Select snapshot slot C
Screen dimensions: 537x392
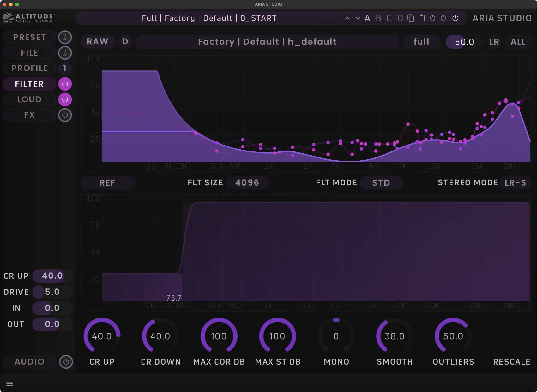389,18
